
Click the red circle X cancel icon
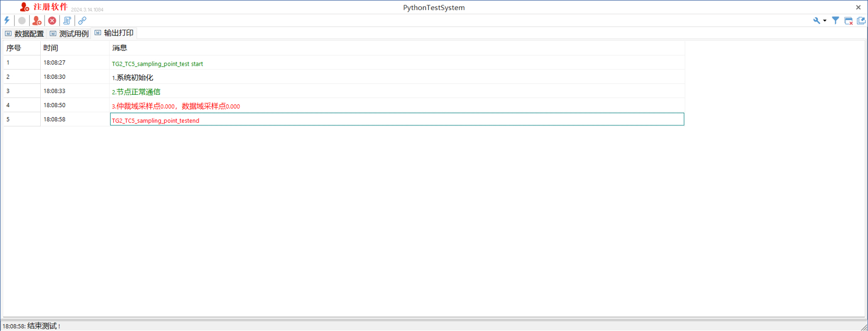tap(52, 21)
